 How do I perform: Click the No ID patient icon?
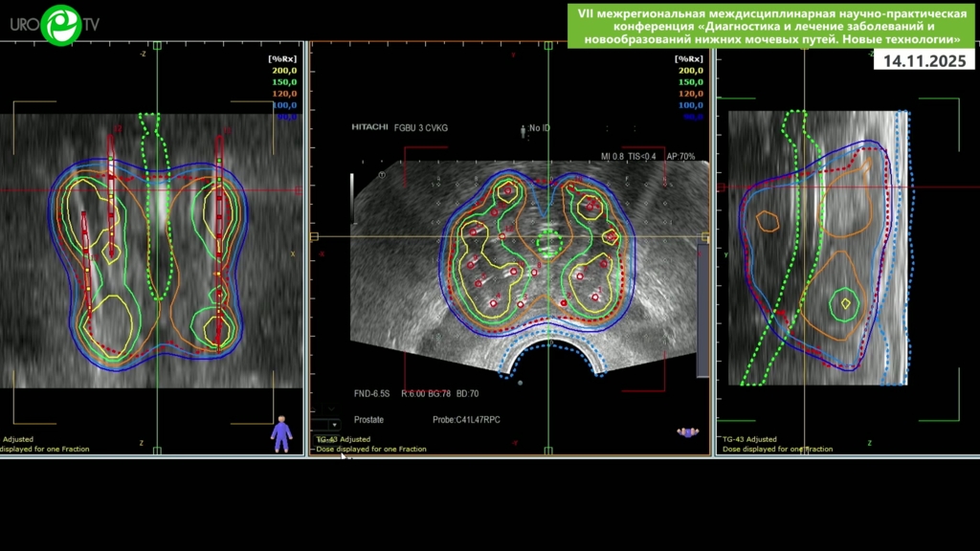tap(523, 128)
